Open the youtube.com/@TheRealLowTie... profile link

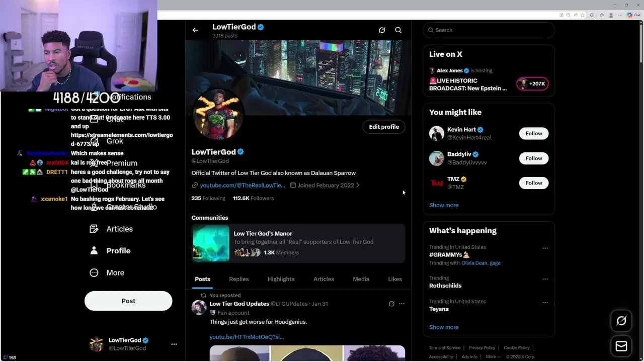(242, 185)
